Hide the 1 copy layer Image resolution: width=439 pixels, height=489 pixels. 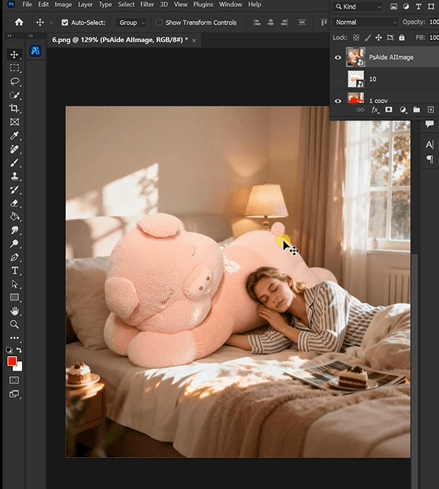[338, 101]
